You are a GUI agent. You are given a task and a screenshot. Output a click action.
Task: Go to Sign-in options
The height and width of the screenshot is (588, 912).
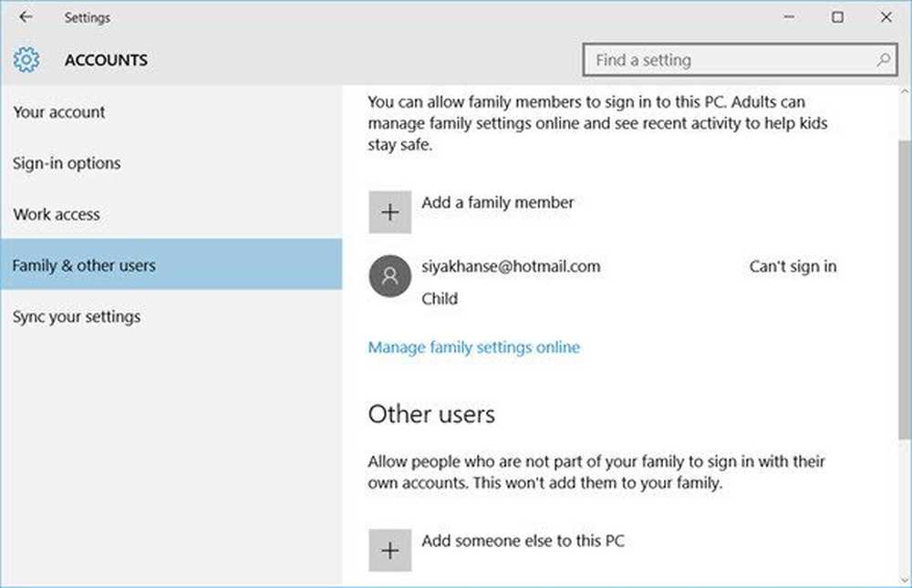tap(67, 163)
